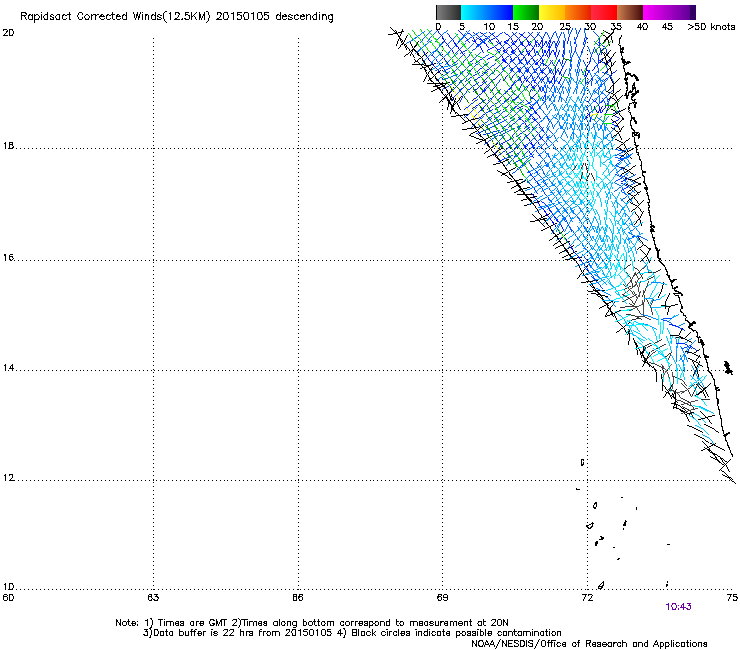
Task: Click the latitude 18 axis label
Action: [x=8, y=146]
